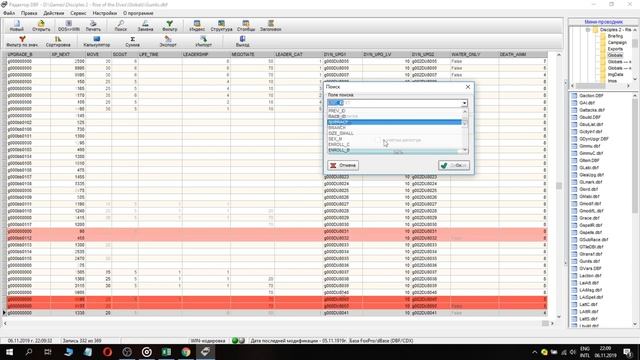
Task: Open the notification center tray icon
Action: (x=628, y=352)
